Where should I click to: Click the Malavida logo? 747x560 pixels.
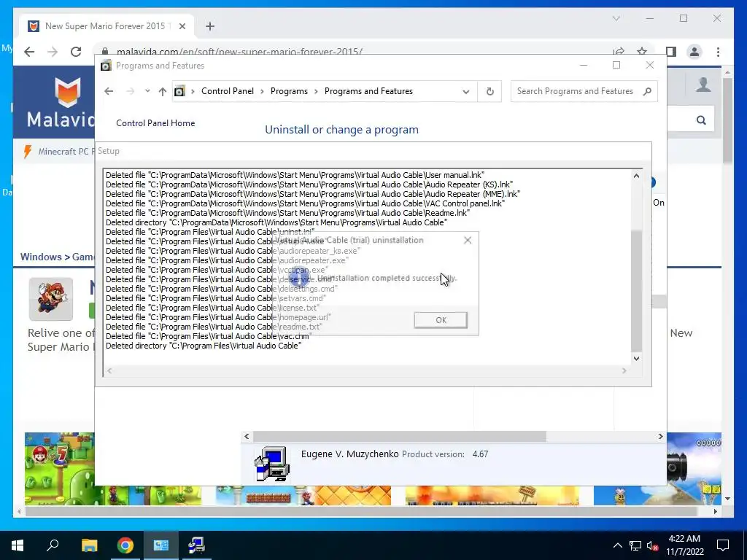(61, 102)
